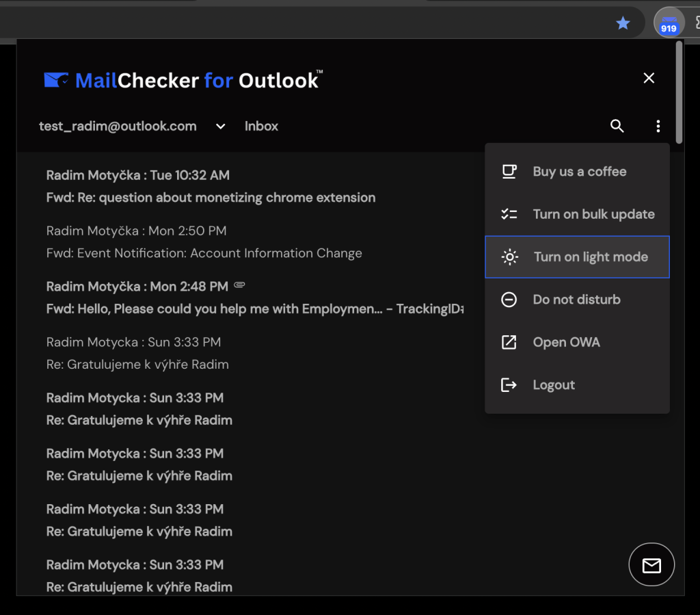
Task: Click the three-dot more options icon
Action: click(658, 126)
